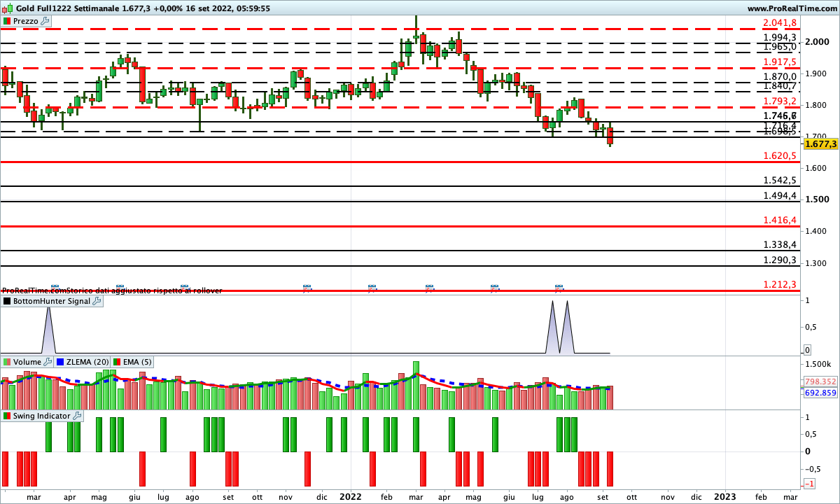Open BottomHunter Signal wrench settings

(x=97, y=301)
